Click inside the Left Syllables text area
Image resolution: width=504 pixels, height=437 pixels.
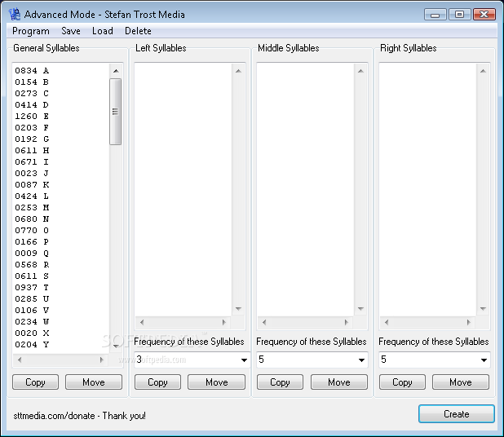(183, 190)
